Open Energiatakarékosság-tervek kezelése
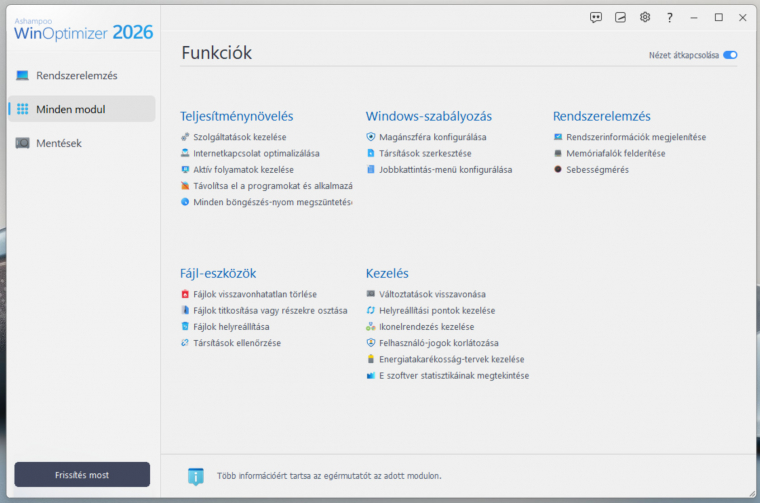This screenshot has width=760, height=503. [x=451, y=359]
